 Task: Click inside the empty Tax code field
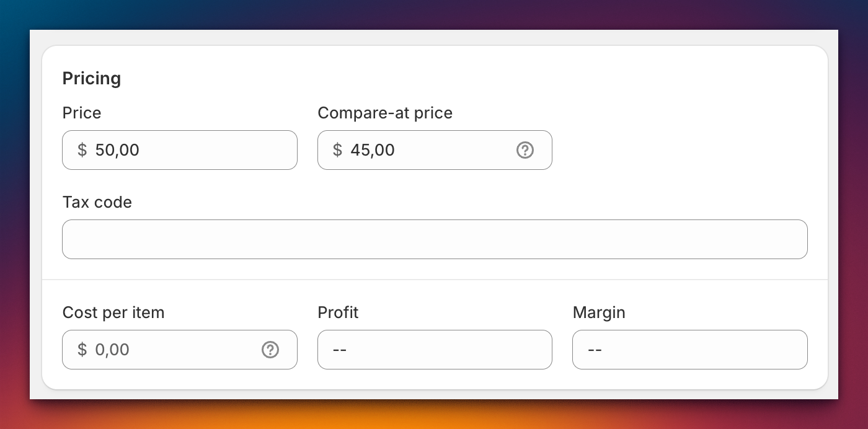434,239
